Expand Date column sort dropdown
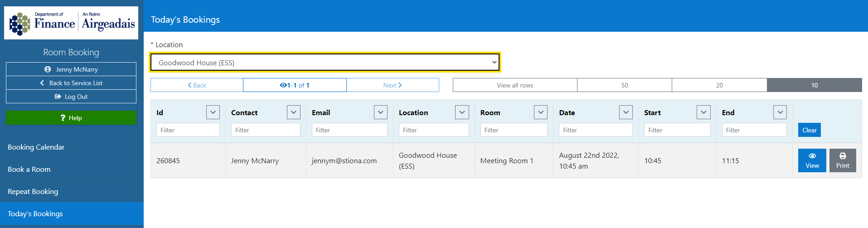 [x=626, y=112]
